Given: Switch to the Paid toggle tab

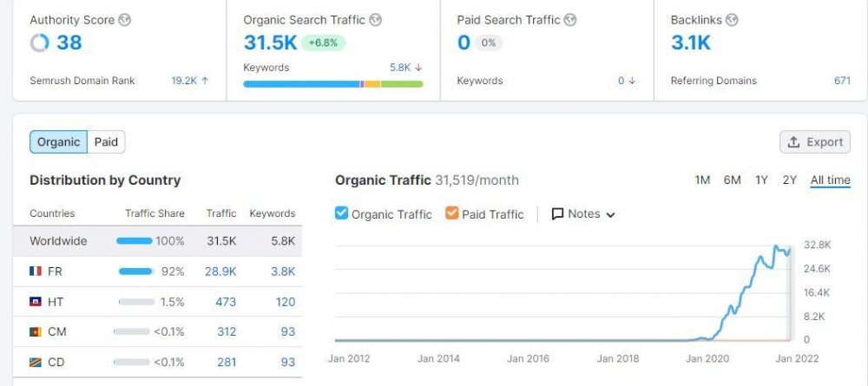Looking at the screenshot, I should [106, 142].
